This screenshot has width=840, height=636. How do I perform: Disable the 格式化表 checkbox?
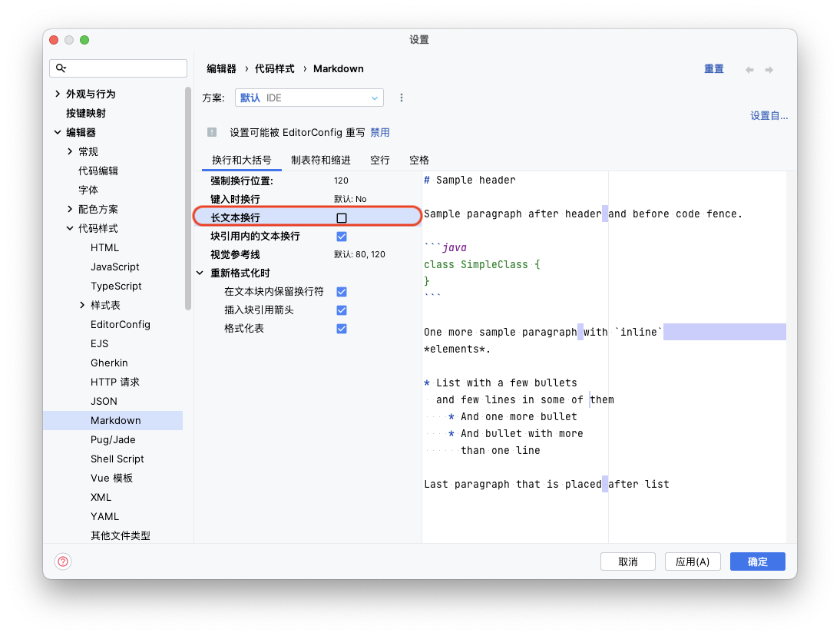(x=342, y=329)
